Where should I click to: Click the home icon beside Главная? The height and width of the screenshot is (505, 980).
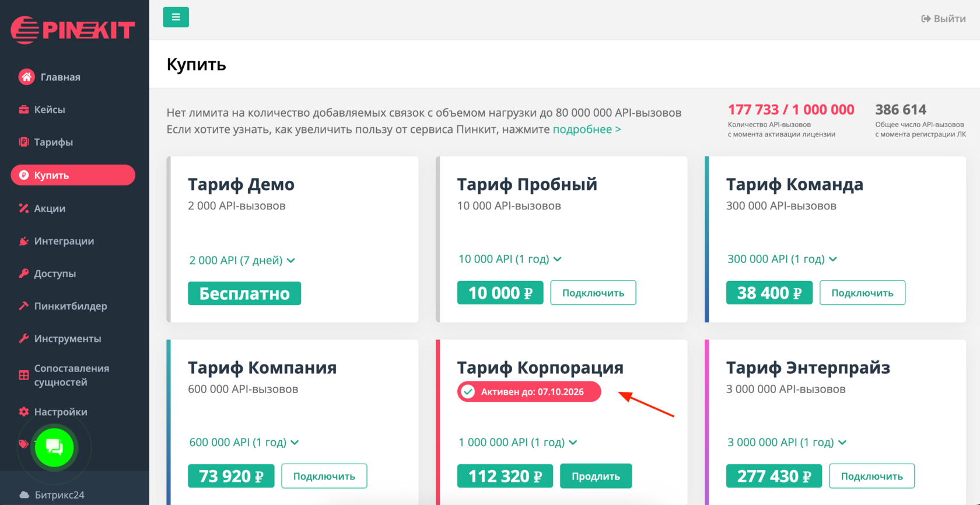(26, 77)
